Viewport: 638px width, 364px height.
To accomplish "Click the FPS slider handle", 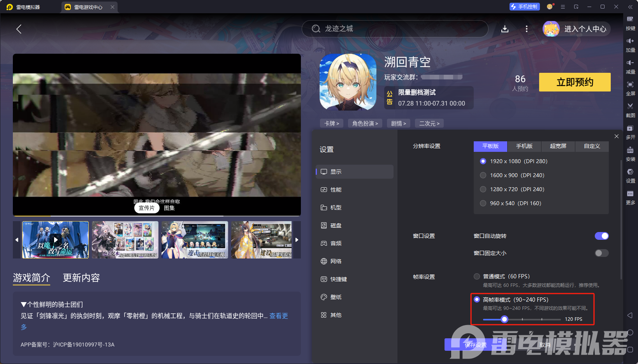I will [x=504, y=319].
